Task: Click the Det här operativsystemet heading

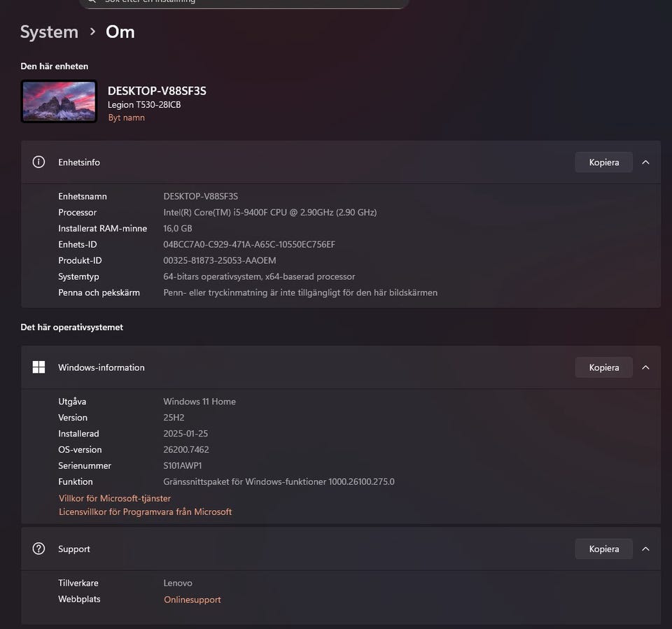Action: click(x=72, y=327)
